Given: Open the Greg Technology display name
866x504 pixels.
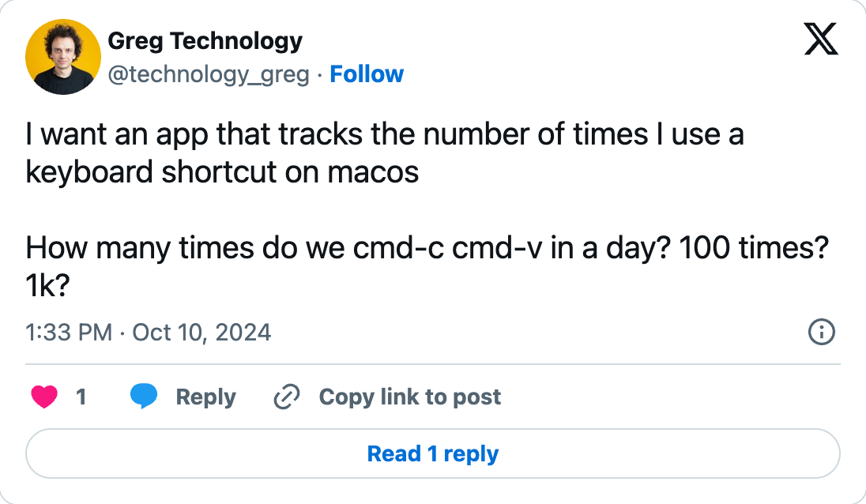Looking at the screenshot, I should tap(205, 41).
